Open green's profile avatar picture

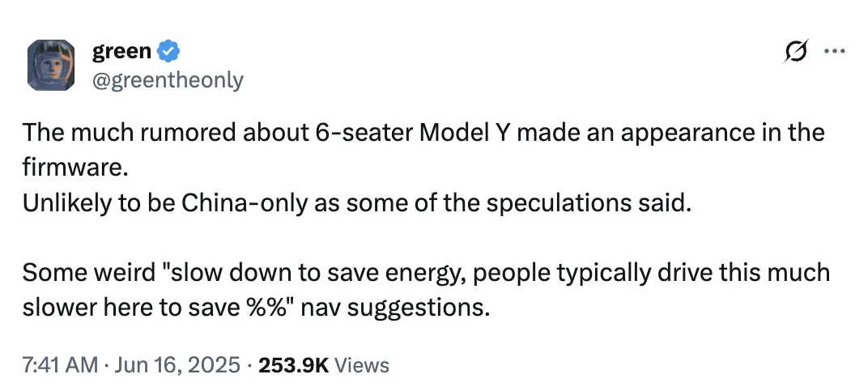pos(51,65)
